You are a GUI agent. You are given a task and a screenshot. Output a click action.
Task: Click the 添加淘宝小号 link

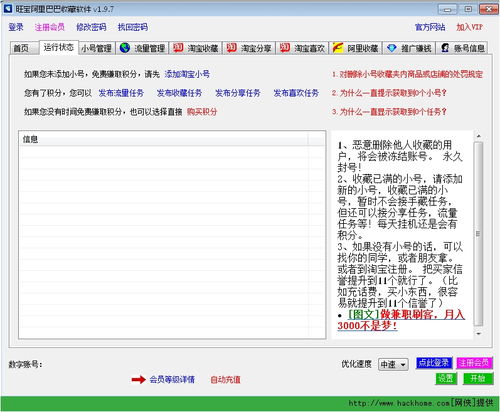pos(187,74)
